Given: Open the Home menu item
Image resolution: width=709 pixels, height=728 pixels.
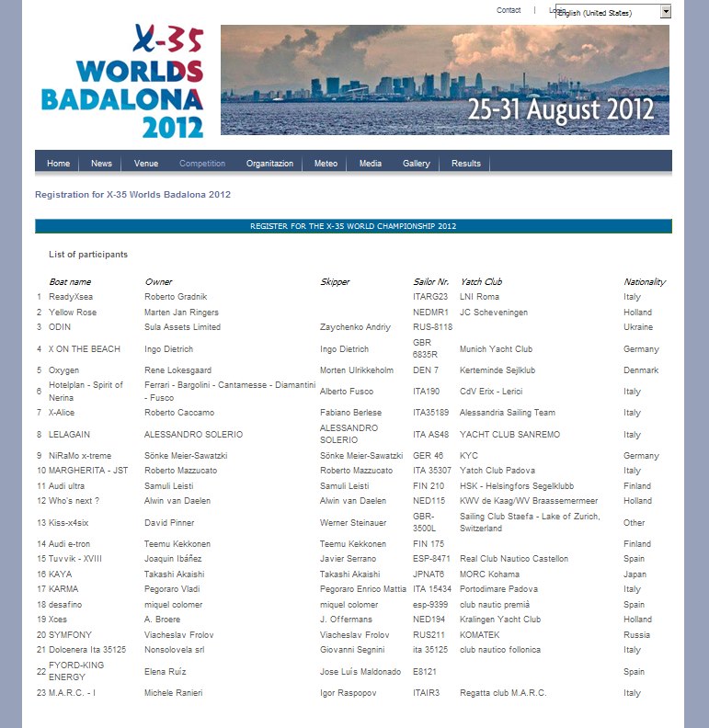Looking at the screenshot, I should click(58, 164).
